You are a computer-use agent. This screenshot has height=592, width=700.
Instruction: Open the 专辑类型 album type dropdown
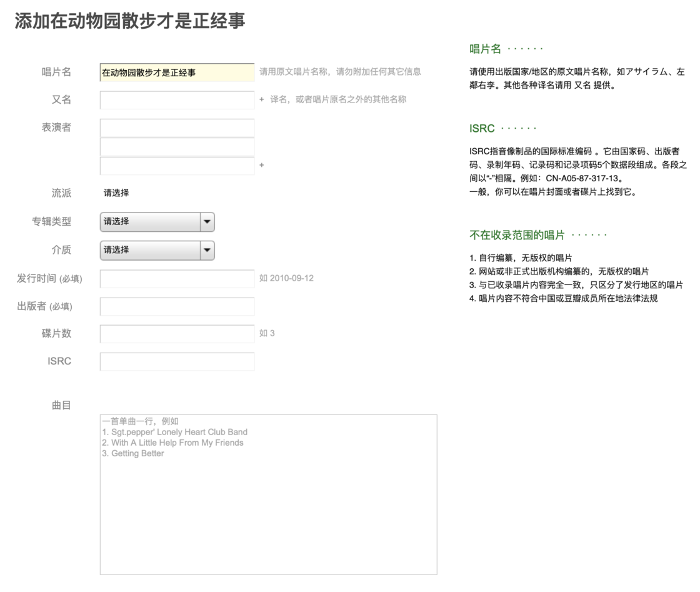coord(157,222)
